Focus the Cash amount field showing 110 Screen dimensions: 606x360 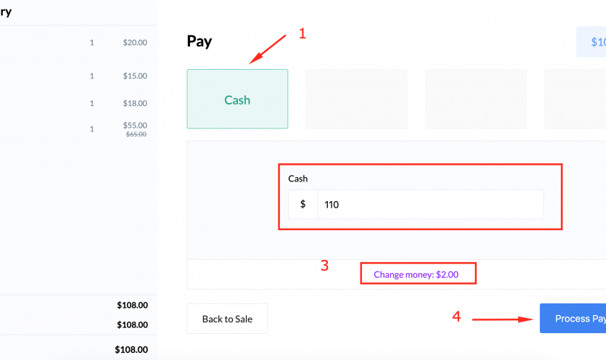click(x=430, y=204)
